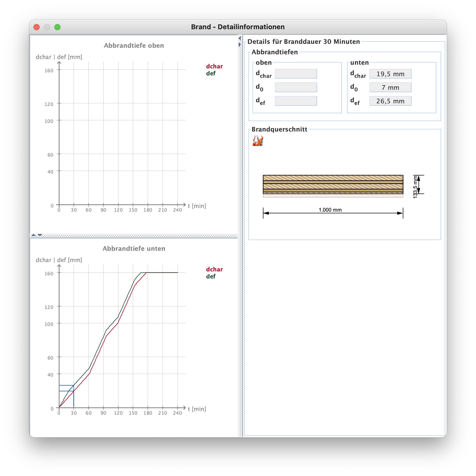Click the green def legend in the oben chart
The image size is (476, 476).
coord(211,73)
